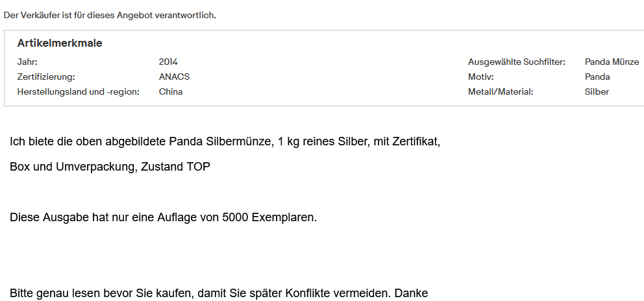Click the year value 2014
The width and height of the screenshot is (644, 301).
[168, 62]
